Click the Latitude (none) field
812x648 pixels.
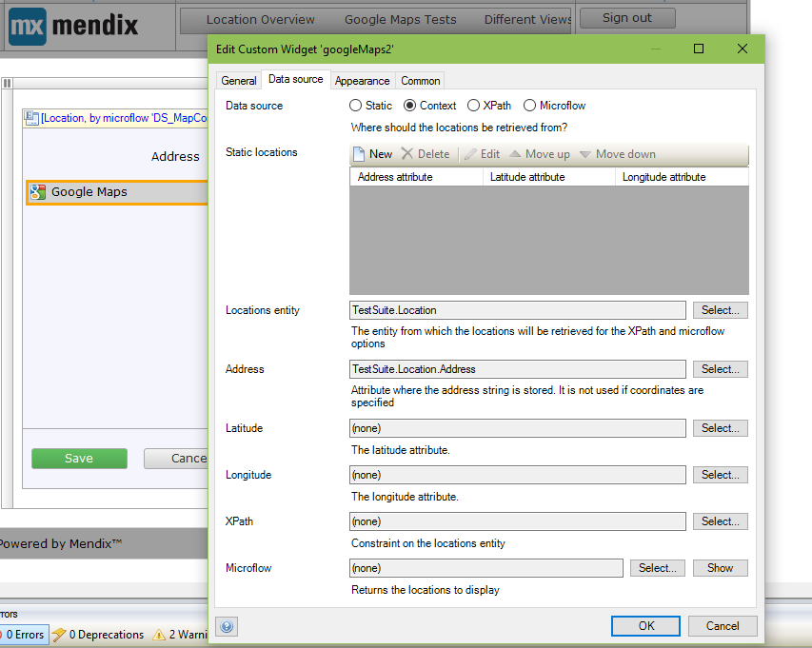click(517, 428)
